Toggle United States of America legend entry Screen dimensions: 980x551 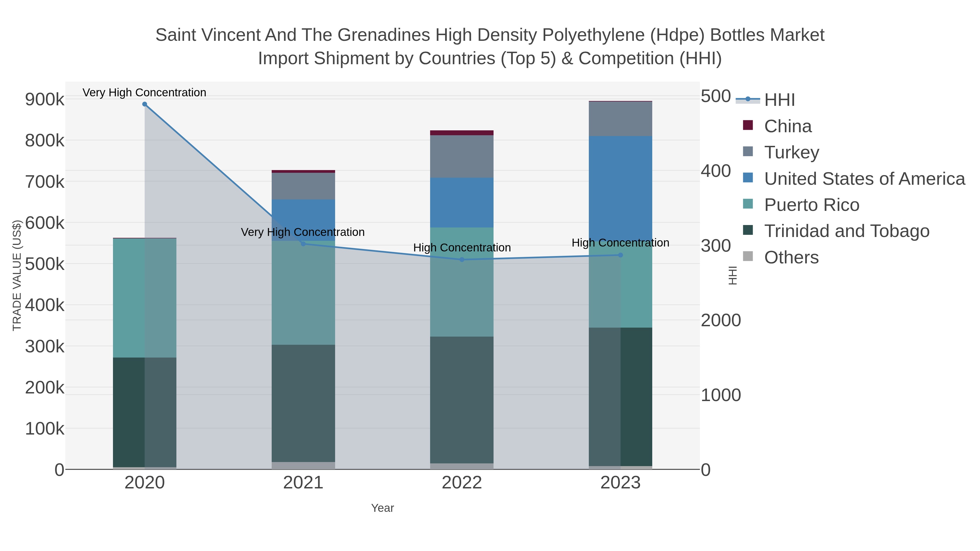[x=854, y=178]
